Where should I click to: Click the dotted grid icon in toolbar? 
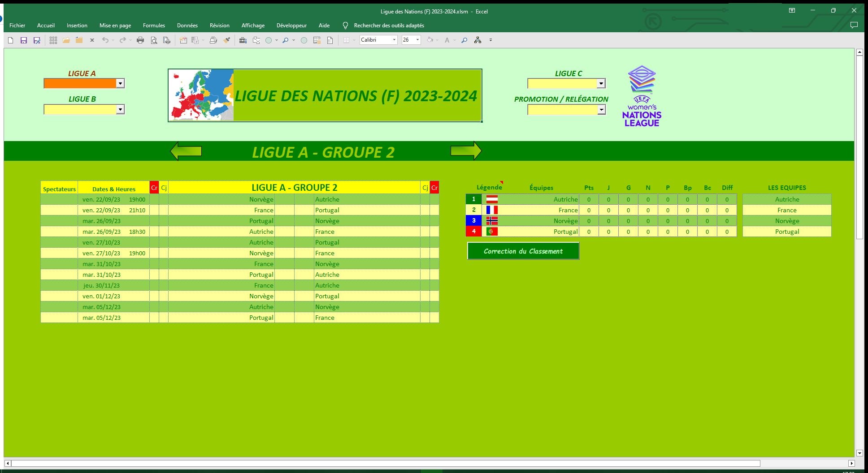(x=53, y=40)
